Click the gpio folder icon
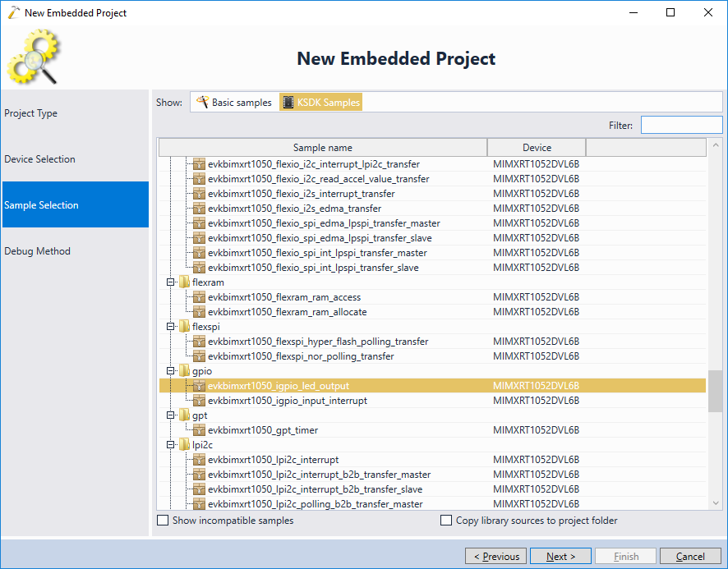 [x=184, y=371]
